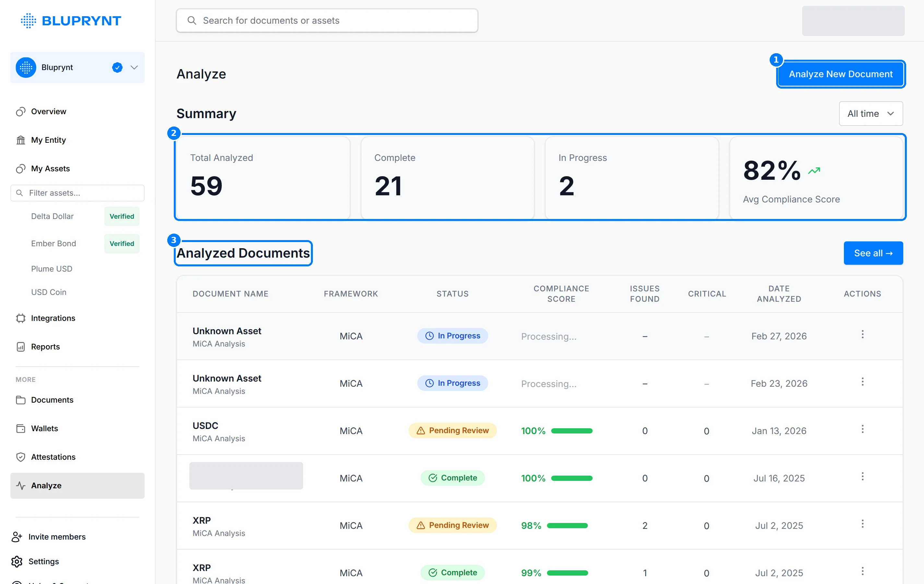924x584 pixels.
Task: Open Settings via the gear icon
Action: pos(17,561)
